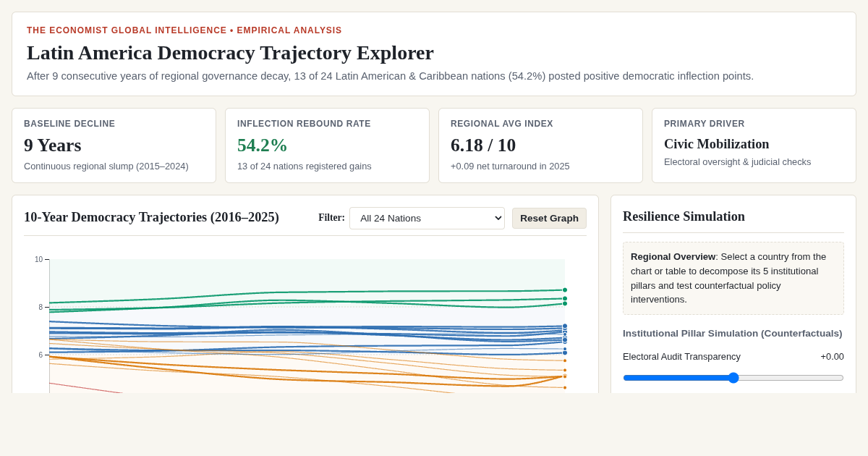Click the Reset Graph button

click(549, 218)
